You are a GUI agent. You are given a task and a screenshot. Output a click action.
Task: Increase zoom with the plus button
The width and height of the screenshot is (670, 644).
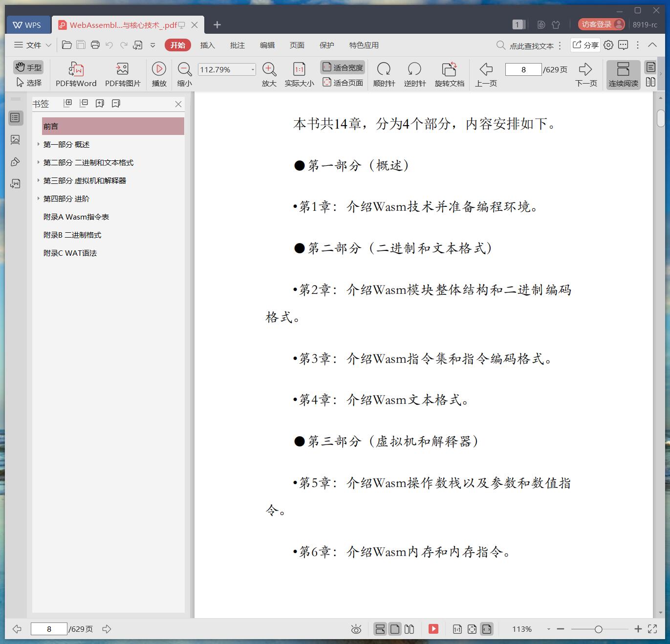click(x=638, y=629)
